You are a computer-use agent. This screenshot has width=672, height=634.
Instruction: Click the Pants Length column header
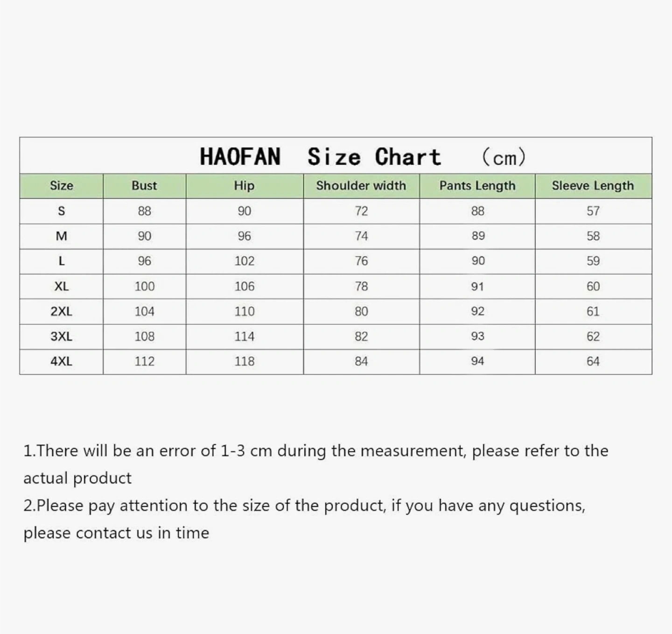click(x=477, y=186)
